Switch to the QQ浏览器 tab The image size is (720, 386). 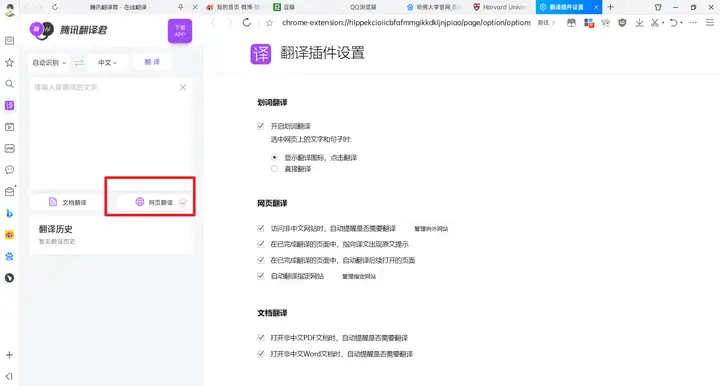(363, 7)
